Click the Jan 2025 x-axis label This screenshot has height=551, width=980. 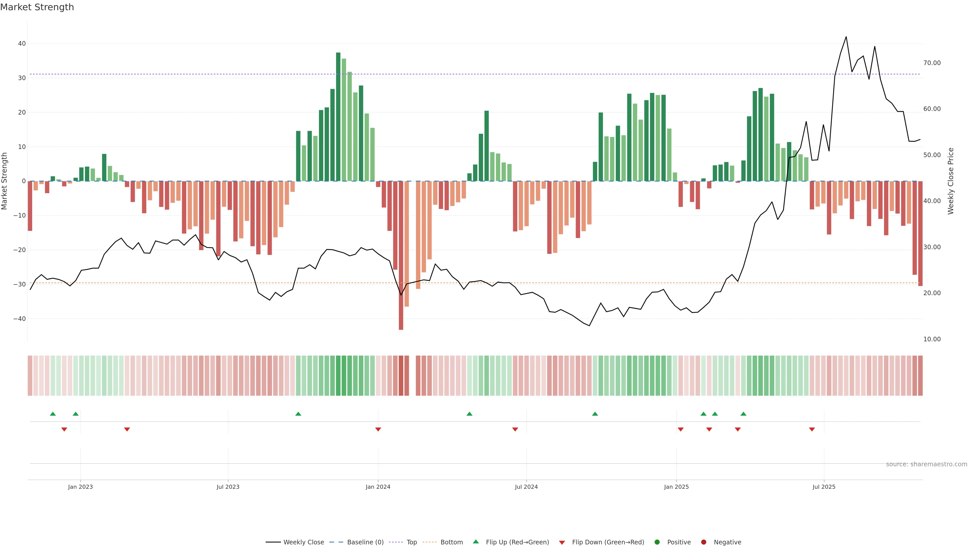click(x=676, y=487)
